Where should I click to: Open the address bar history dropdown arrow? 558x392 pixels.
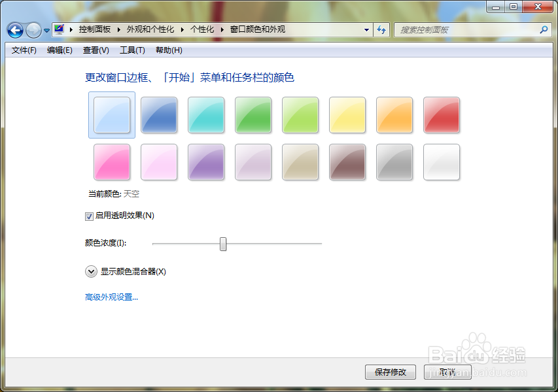[368, 30]
